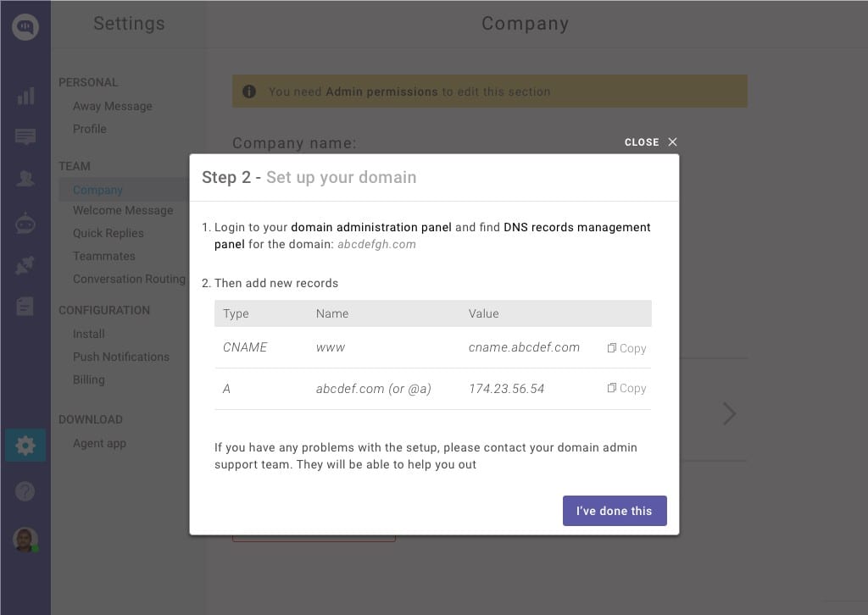Image resolution: width=868 pixels, height=615 pixels.
Task: Click the DOWNLOAD section heading
Action: pos(90,419)
